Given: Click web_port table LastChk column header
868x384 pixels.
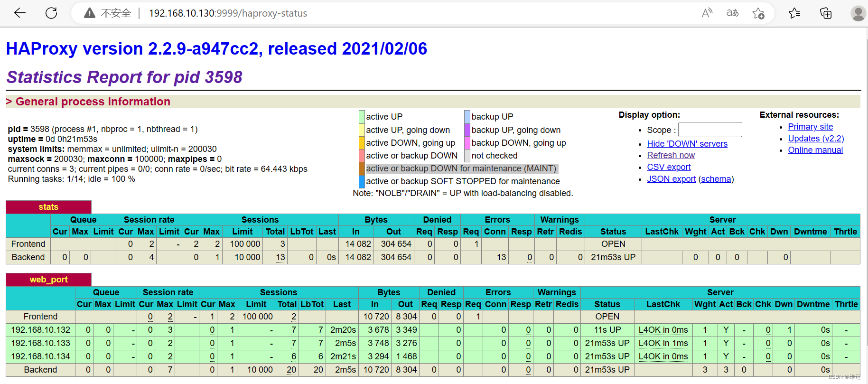Looking at the screenshot, I should pos(663,304).
